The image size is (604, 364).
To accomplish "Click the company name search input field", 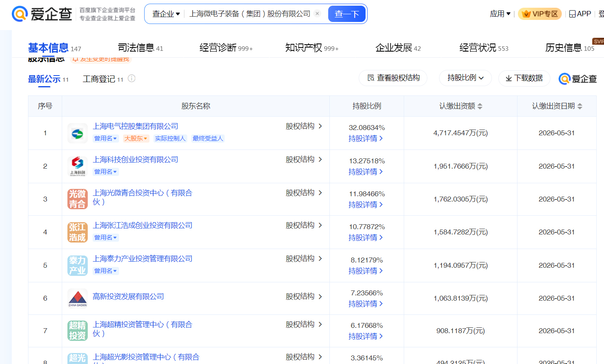I will click(250, 14).
